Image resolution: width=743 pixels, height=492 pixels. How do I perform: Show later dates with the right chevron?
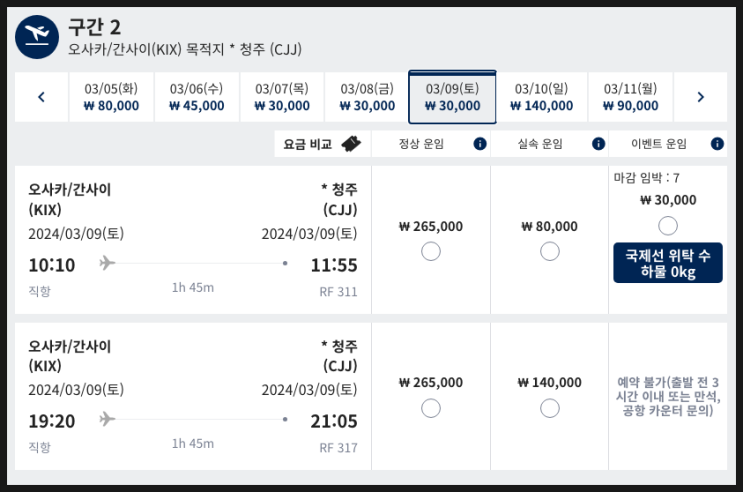tap(700, 97)
